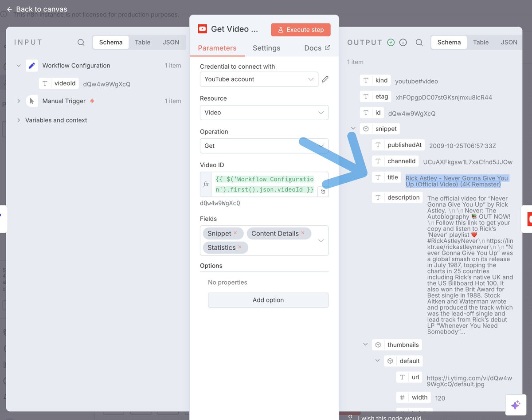This screenshot has height=420, width=532.
Task: Click Video ID expression field
Action: click(x=265, y=184)
